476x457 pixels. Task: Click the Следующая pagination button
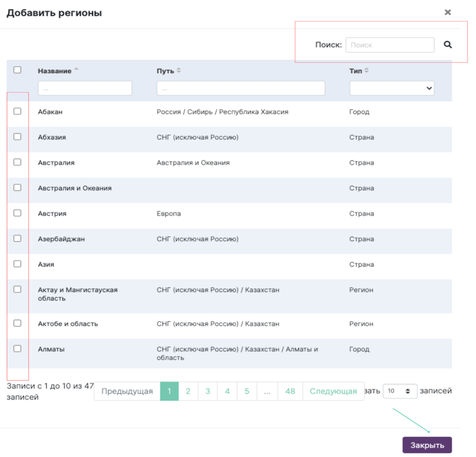pos(333,391)
